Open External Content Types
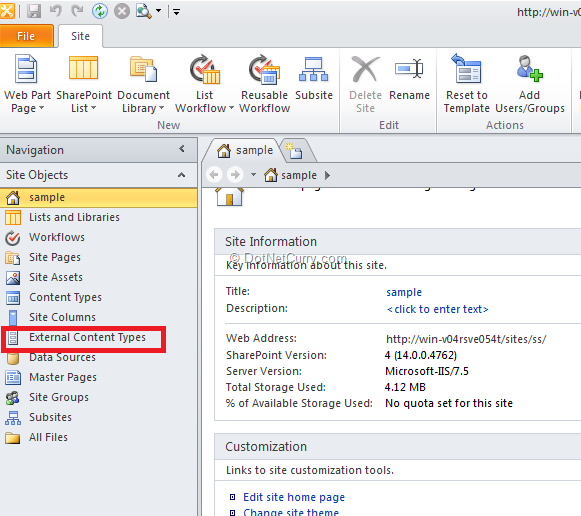This screenshot has width=581, height=516. (87, 337)
